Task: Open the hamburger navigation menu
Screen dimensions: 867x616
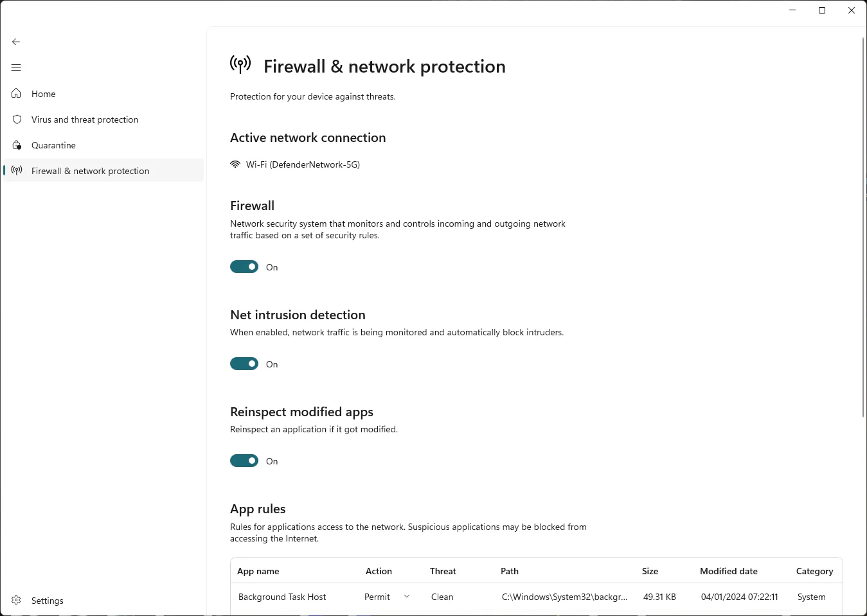Action: click(16, 67)
